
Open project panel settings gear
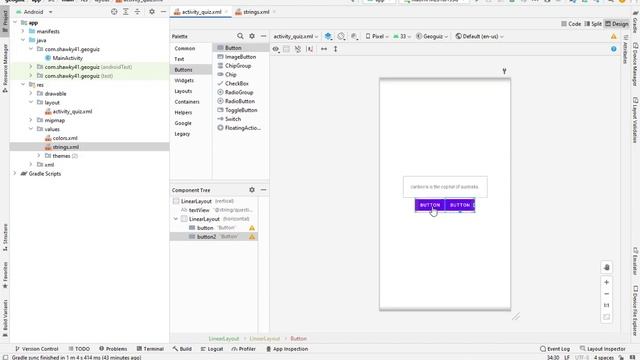tap(152, 12)
